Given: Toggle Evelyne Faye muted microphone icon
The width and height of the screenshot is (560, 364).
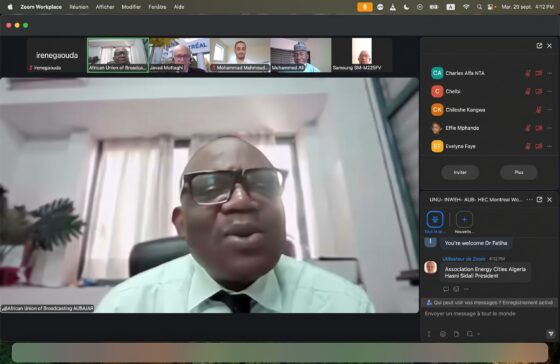Looking at the screenshot, I should click(528, 146).
